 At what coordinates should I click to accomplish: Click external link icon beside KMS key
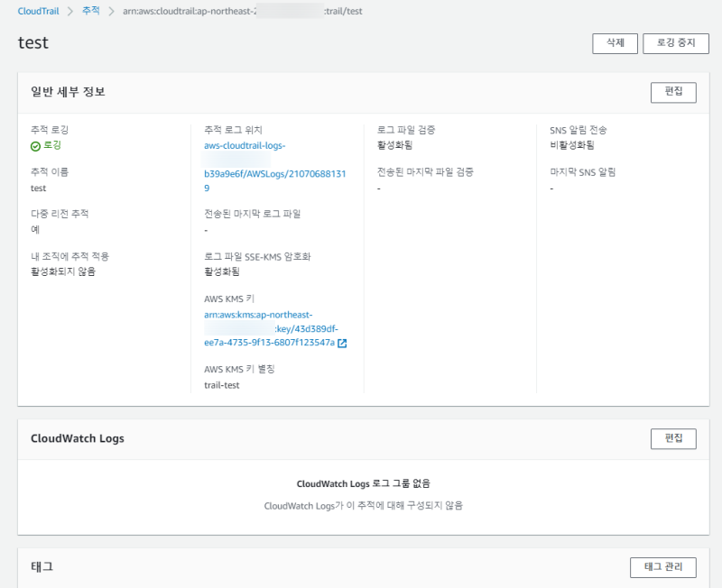click(342, 343)
